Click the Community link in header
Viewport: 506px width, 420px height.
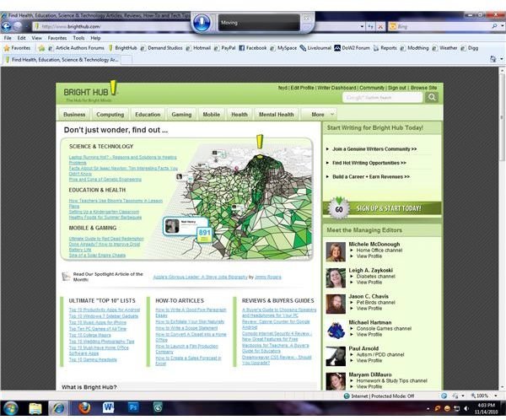pyautogui.click(x=372, y=88)
